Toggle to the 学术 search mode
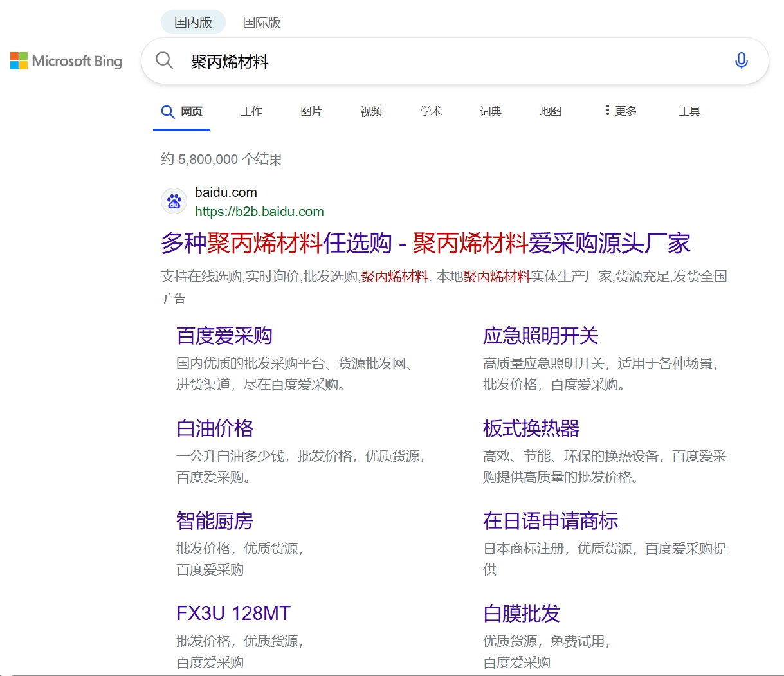The width and height of the screenshot is (784, 676). point(430,111)
